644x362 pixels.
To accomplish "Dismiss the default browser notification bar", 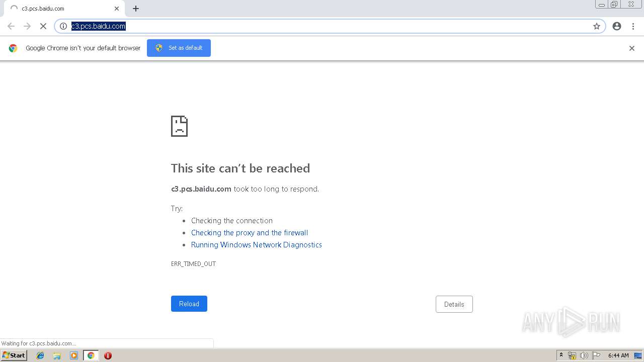I will point(632,48).
